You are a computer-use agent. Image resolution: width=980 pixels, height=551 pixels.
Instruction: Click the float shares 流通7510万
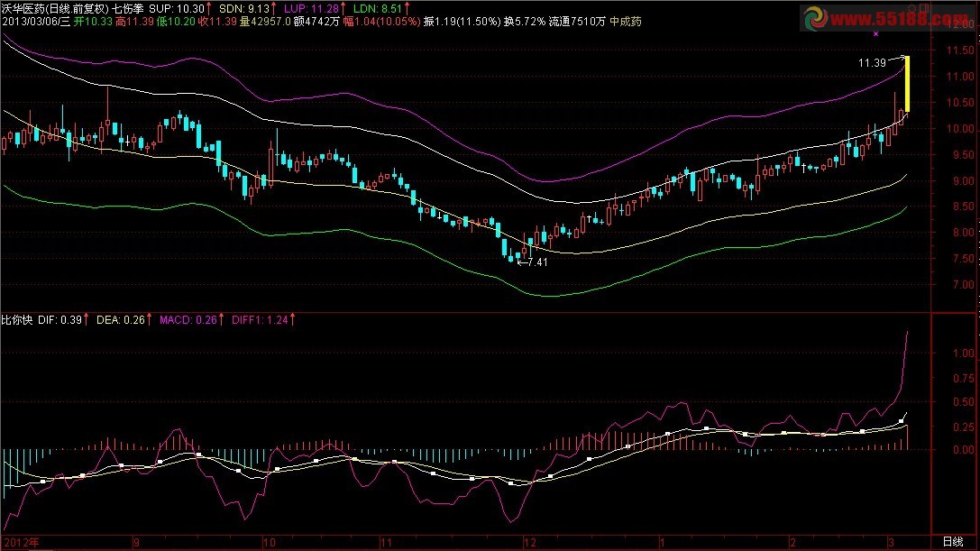point(577,22)
